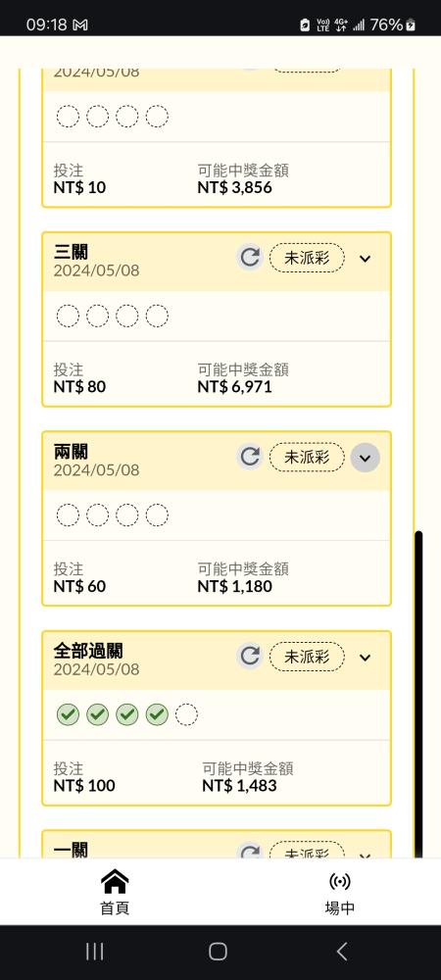Screen dimensions: 441x980
Task: Switch to the 場中 tab label
Action: pos(340,907)
